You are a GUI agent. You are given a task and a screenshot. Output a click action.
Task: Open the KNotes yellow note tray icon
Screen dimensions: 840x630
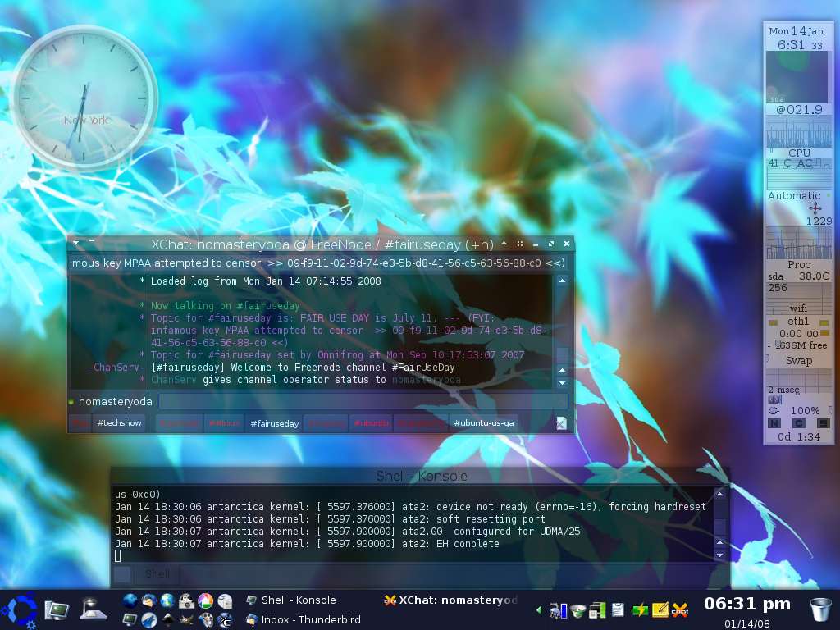[x=660, y=609]
